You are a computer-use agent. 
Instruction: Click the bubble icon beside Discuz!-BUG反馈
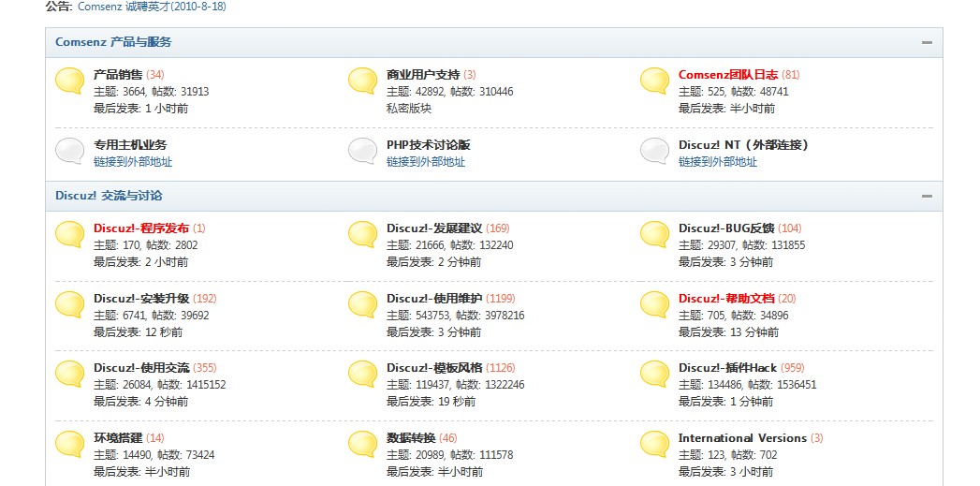click(x=655, y=234)
